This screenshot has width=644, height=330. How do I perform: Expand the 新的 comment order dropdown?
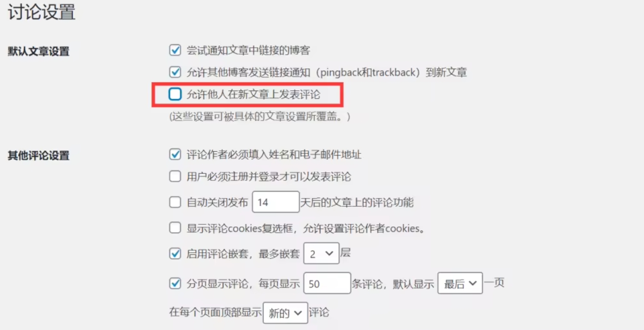pos(285,313)
